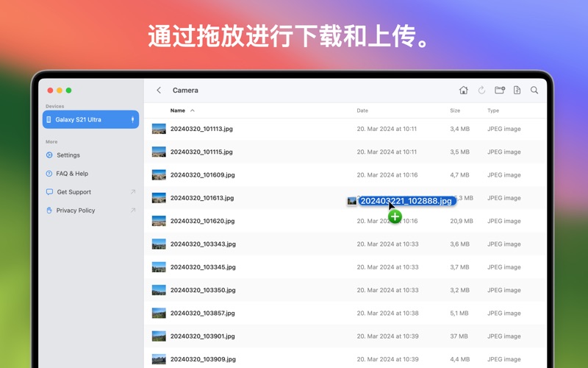
Task: Create a new folder via toolbar icon
Action: (x=500, y=90)
